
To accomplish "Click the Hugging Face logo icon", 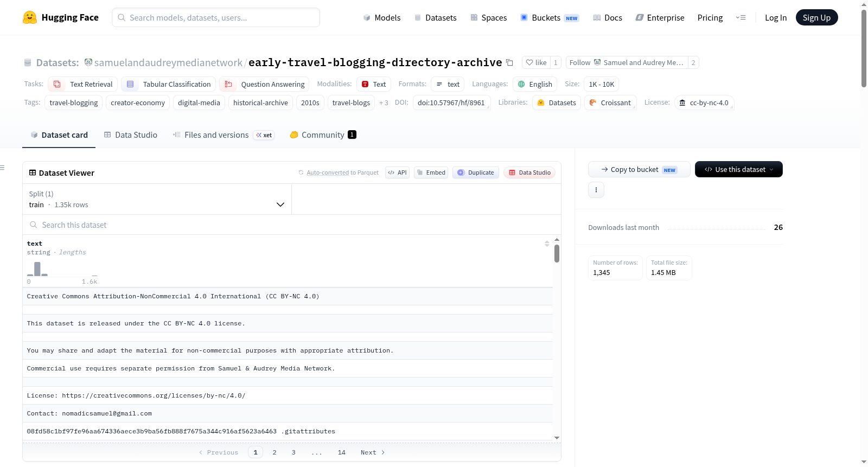I will pos(30,17).
